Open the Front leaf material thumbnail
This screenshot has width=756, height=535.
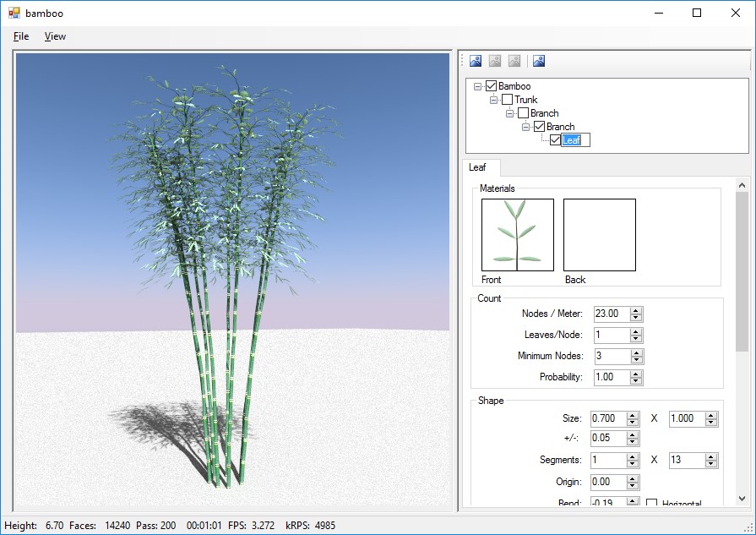pos(518,235)
